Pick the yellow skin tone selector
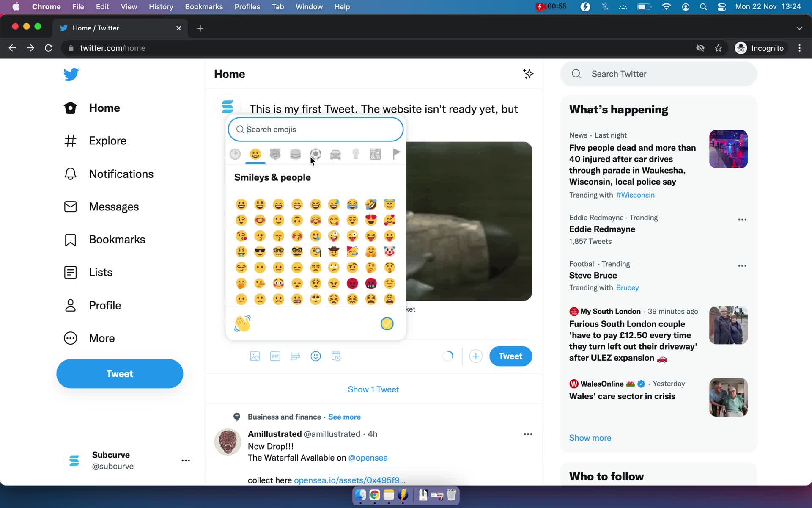 (x=387, y=324)
